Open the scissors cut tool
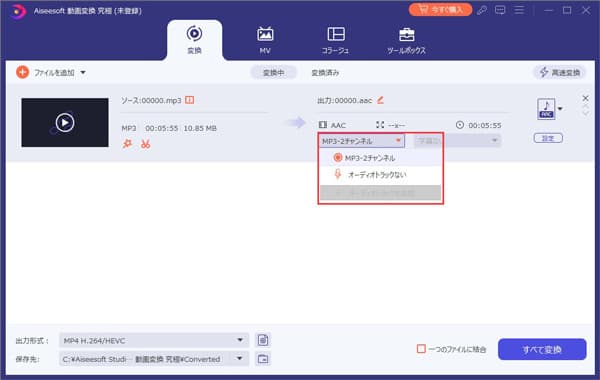This screenshot has height=380, width=600. tap(145, 144)
